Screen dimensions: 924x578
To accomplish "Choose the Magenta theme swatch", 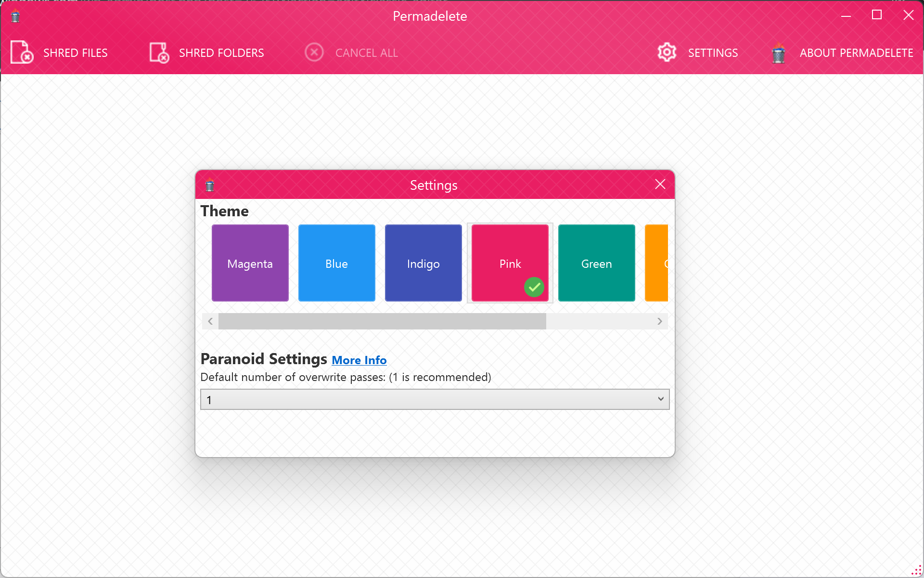I will tap(250, 263).
